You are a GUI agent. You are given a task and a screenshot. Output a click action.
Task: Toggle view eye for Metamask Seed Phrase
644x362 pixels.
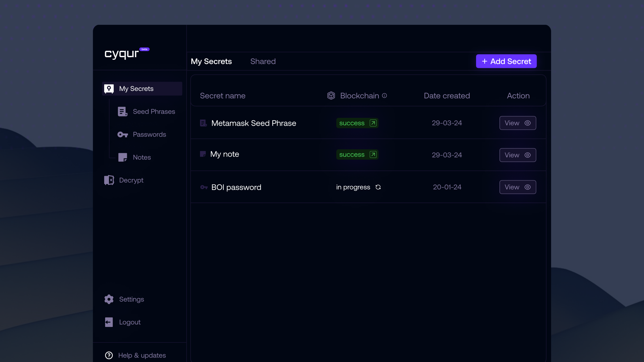coord(527,123)
